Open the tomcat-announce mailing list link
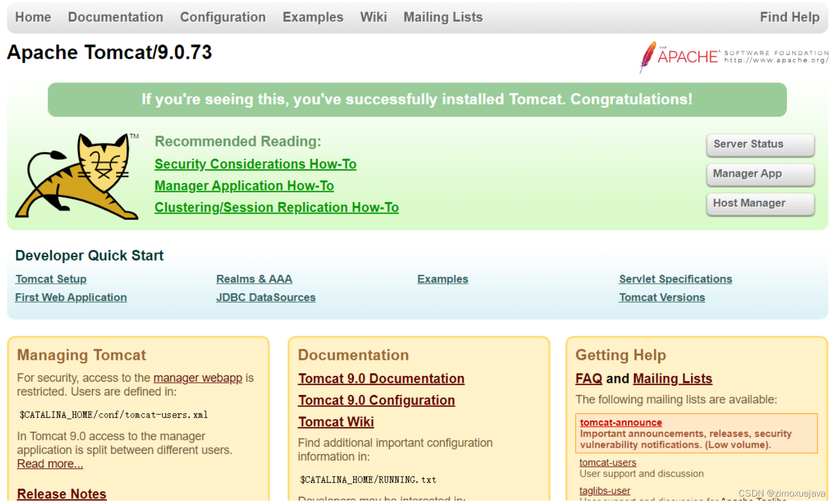 (x=621, y=422)
